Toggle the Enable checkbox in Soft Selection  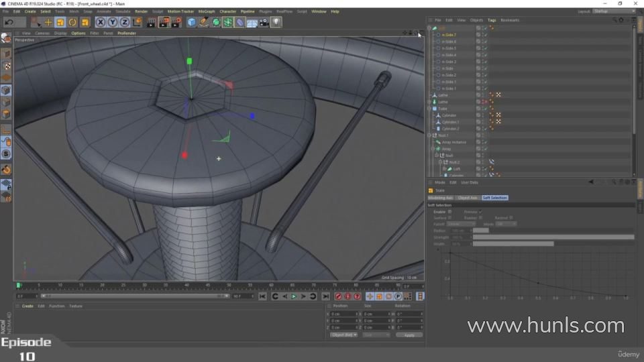(449, 212)
